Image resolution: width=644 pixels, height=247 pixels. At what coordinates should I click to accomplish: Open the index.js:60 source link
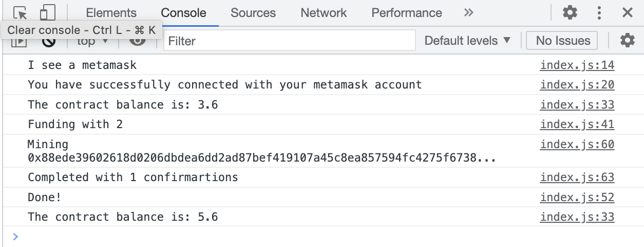577,145
